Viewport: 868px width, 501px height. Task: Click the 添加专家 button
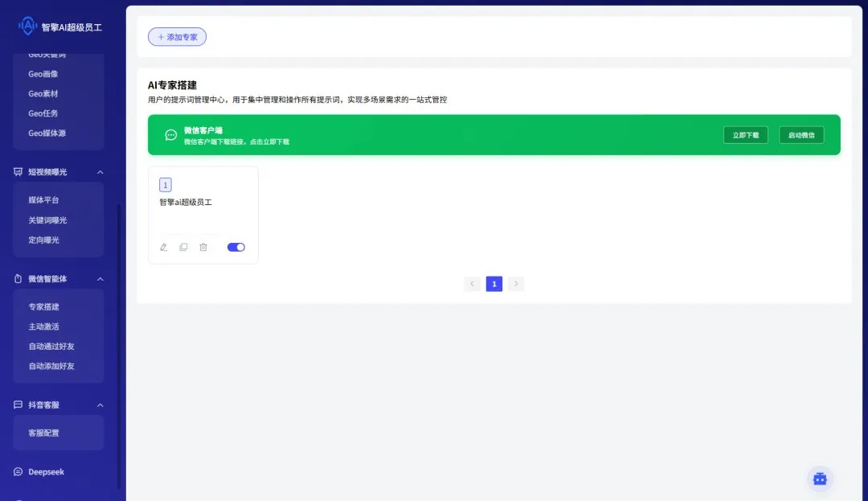tap(177, 37)
